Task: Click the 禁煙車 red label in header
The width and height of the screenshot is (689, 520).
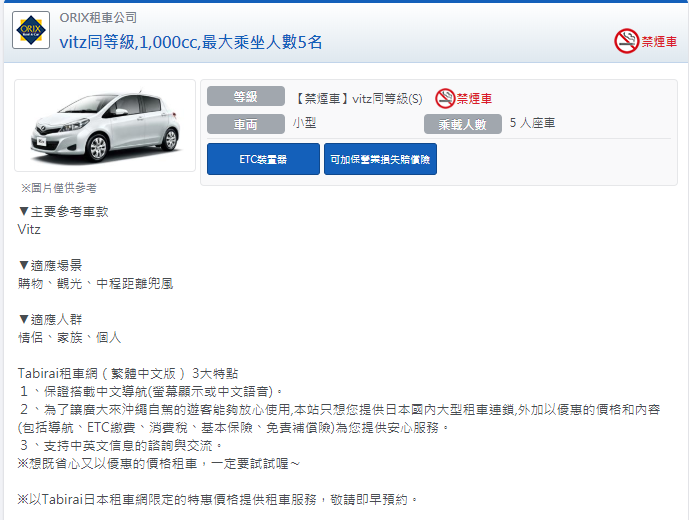Action: [659, 42]
